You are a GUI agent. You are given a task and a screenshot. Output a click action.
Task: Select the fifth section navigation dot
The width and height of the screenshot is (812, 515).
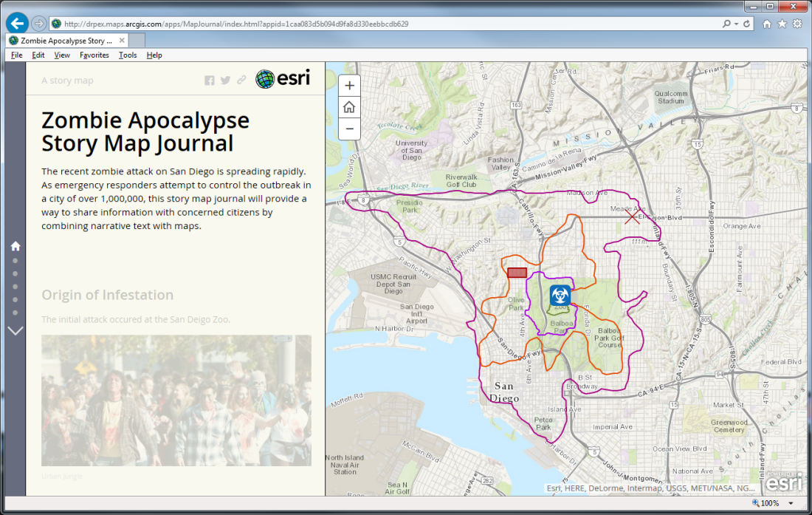15,313
